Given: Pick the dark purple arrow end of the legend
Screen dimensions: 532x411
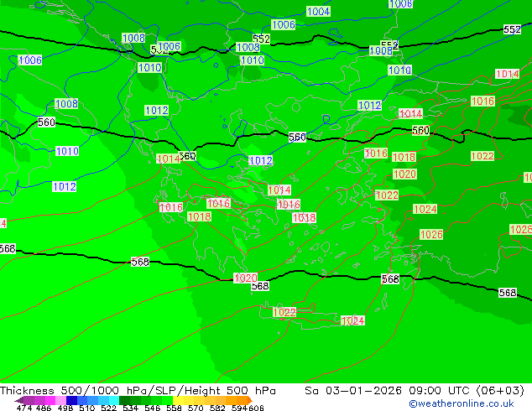Looking at the screenshot, I should [19, 400].
